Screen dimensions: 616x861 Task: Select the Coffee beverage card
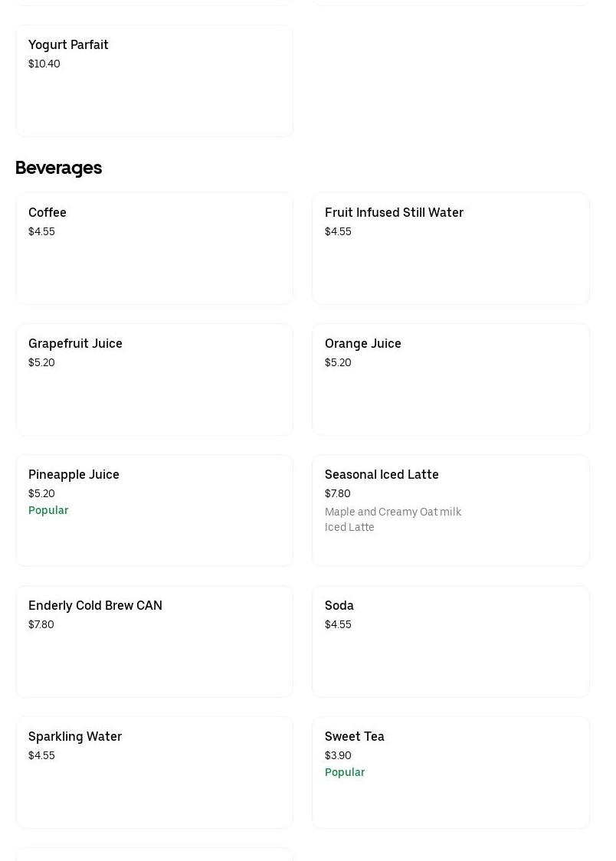tap(154, 248)
